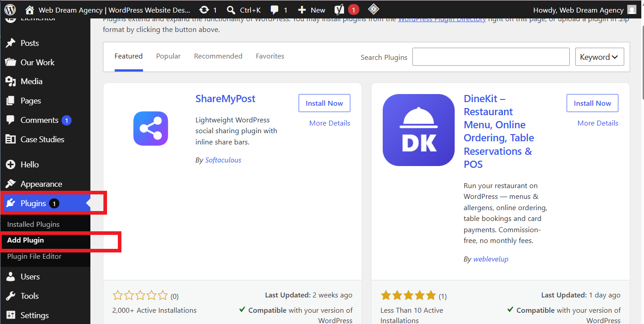Open the Our Work menu label
644x324 pixels.
click(x=37, y=63)
